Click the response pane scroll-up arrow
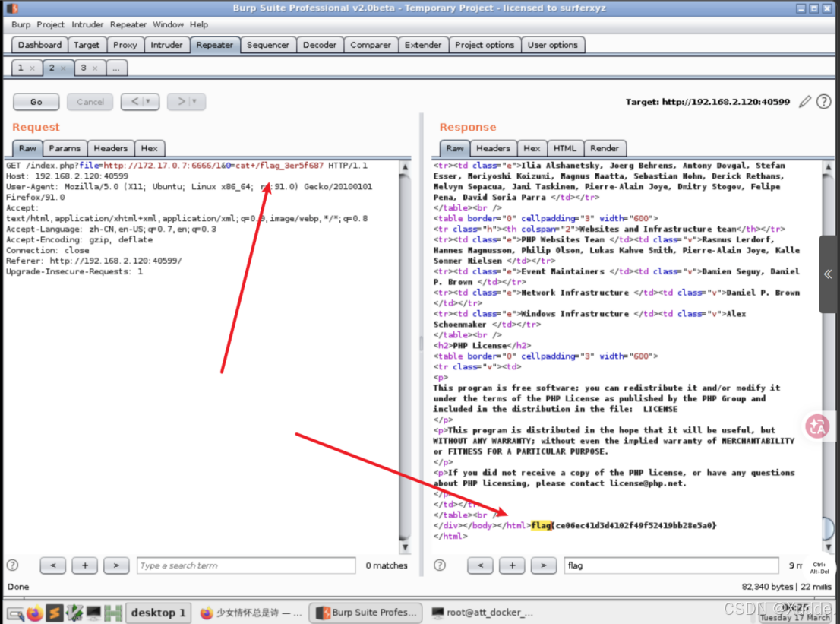This screenshot has height=624, width=840. point(828,168)
